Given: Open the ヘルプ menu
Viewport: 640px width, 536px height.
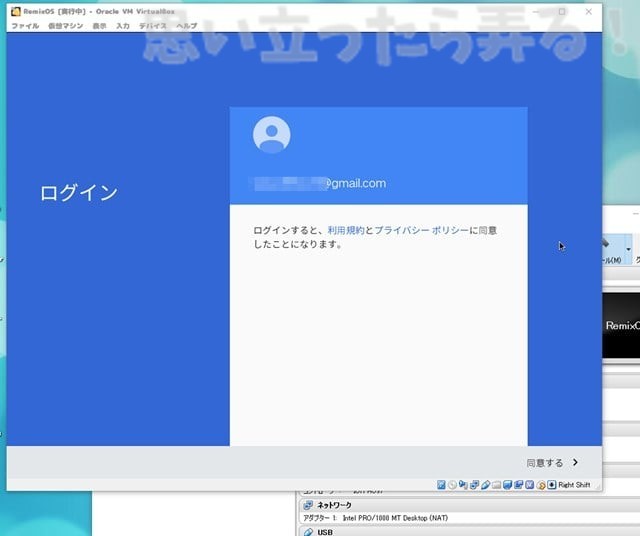Looking at the screenshot, I should point(187,26).
